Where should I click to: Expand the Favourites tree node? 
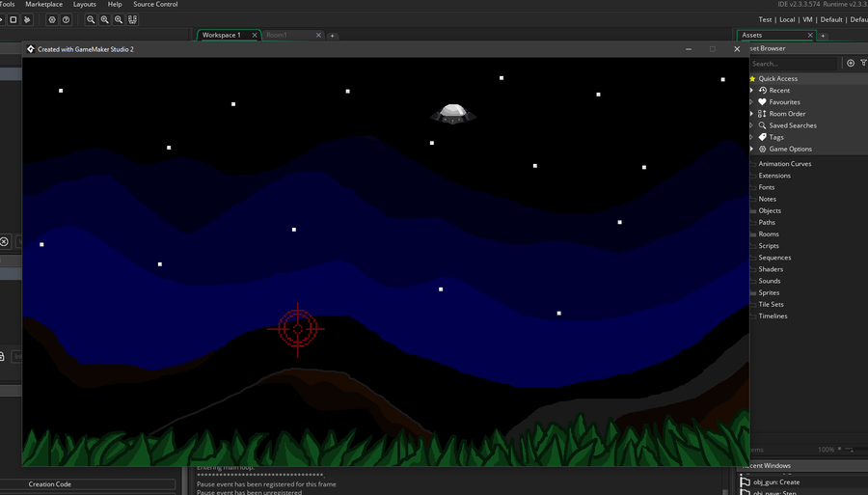tap(751, 102)
